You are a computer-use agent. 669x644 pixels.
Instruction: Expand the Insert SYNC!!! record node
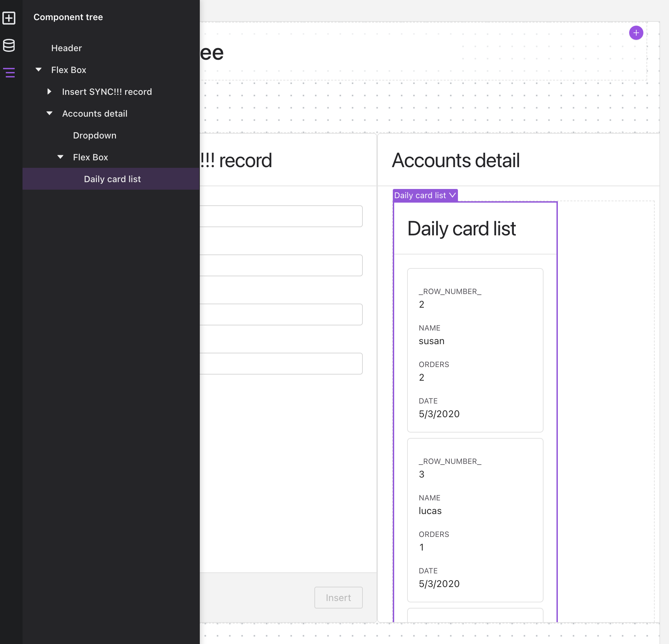tap(49, 91)
